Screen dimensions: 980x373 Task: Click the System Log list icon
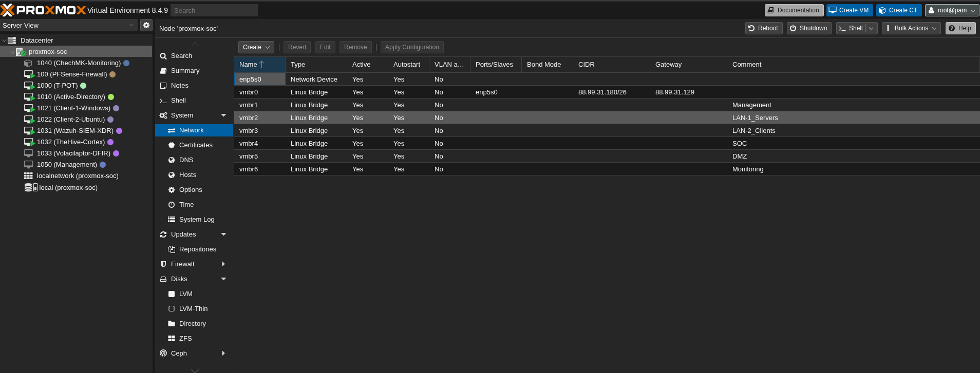point(172,220)
